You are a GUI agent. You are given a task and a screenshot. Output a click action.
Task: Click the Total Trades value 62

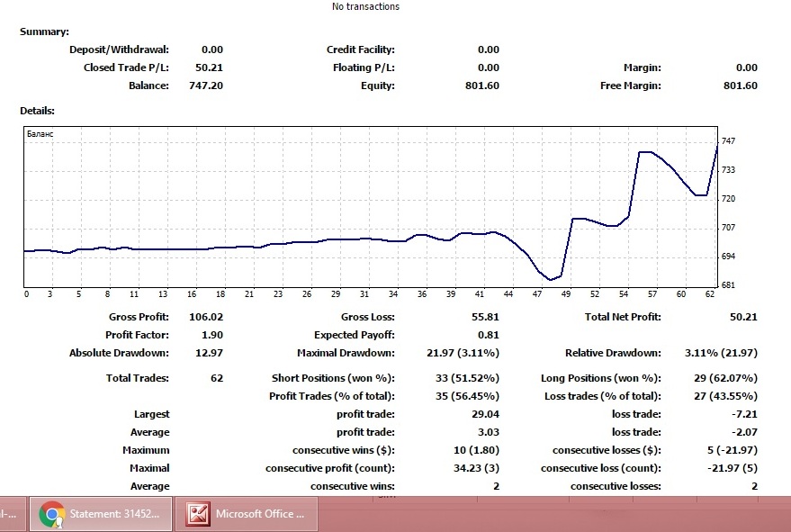point(217,379)
